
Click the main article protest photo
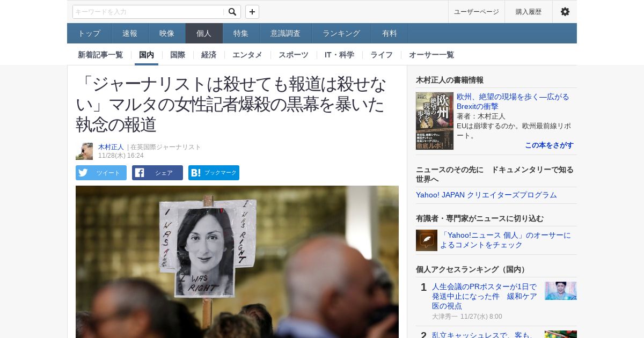237,262
